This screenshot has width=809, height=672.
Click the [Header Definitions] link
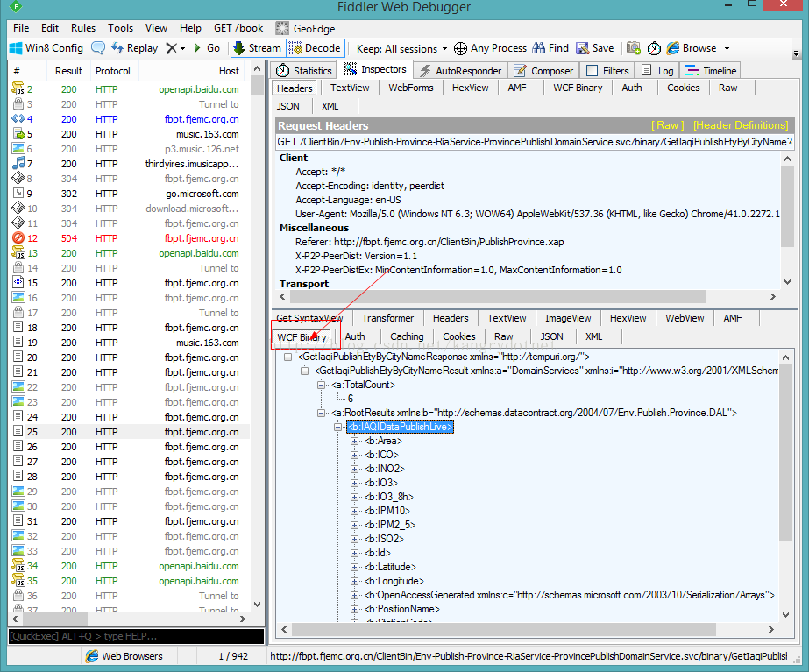741,125
